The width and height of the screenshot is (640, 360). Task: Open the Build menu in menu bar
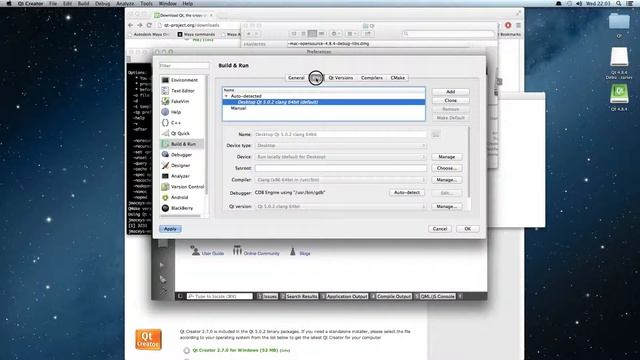click(x=83, y=3)
